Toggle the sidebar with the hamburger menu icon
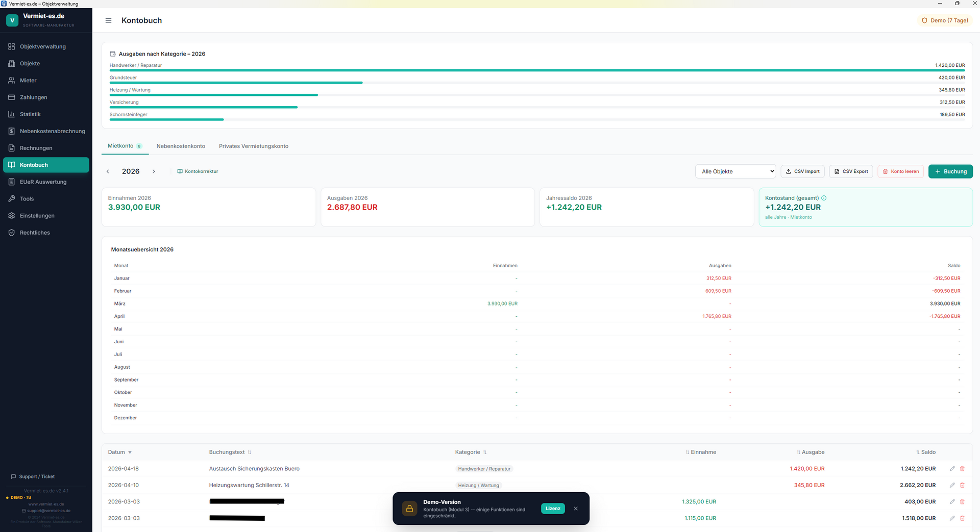This screenshot has height=532, width=980. tap(108, 20)
